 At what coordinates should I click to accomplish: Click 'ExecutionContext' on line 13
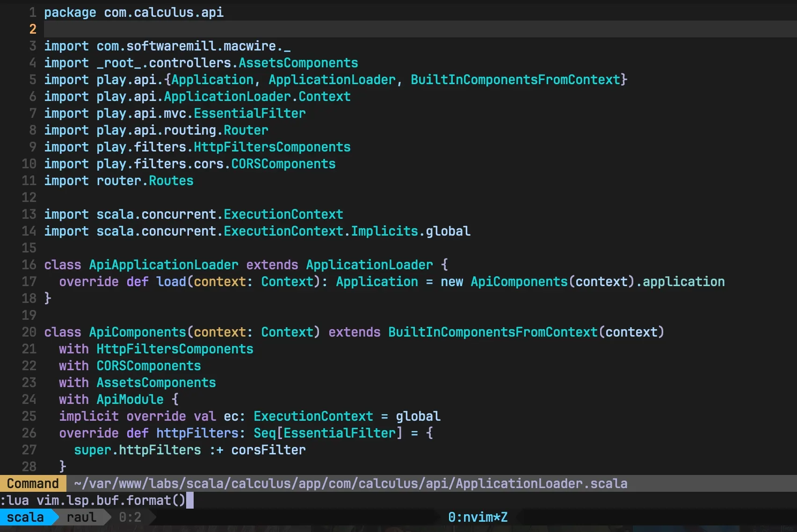tap(283, 214)
